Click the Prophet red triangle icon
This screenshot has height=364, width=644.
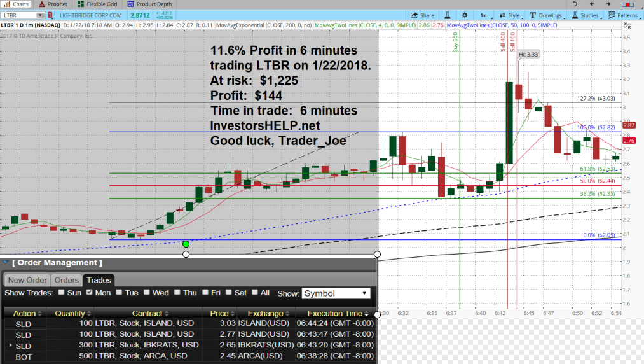click(x=42, y=4)
